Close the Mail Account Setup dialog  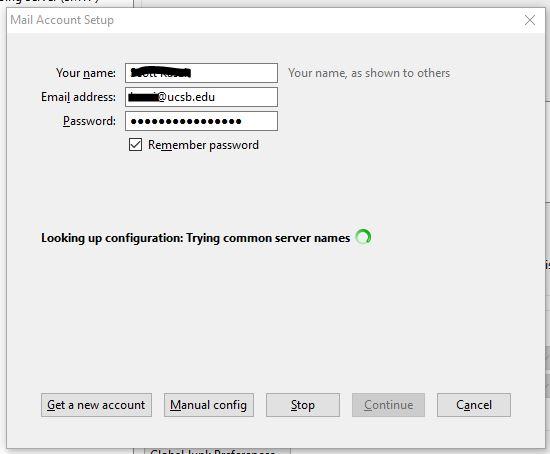point(530,20)
